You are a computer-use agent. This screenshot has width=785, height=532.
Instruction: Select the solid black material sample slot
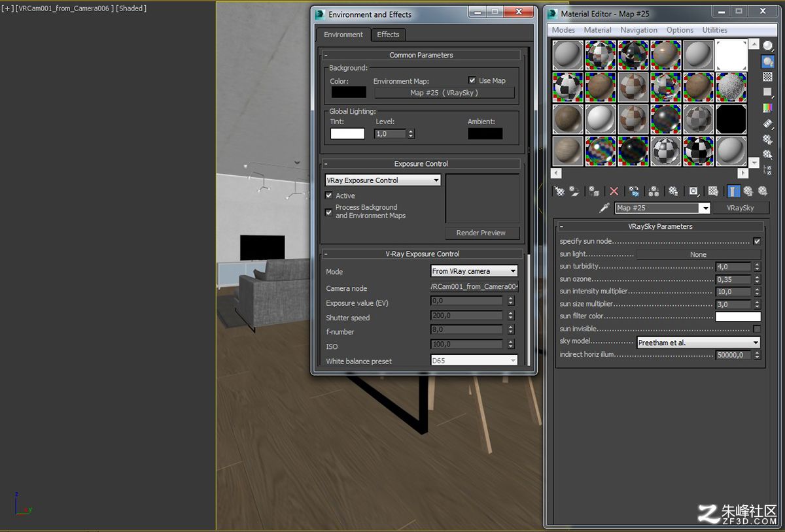pos(731,120)
